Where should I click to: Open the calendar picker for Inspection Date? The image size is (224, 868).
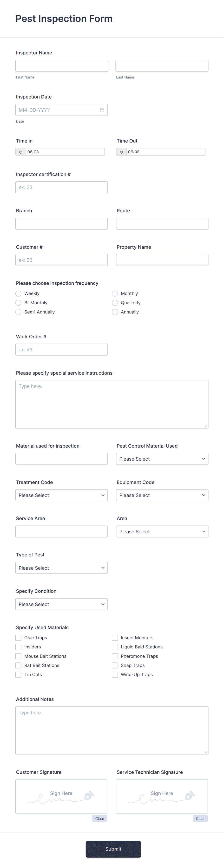click(x=102, y=110)
